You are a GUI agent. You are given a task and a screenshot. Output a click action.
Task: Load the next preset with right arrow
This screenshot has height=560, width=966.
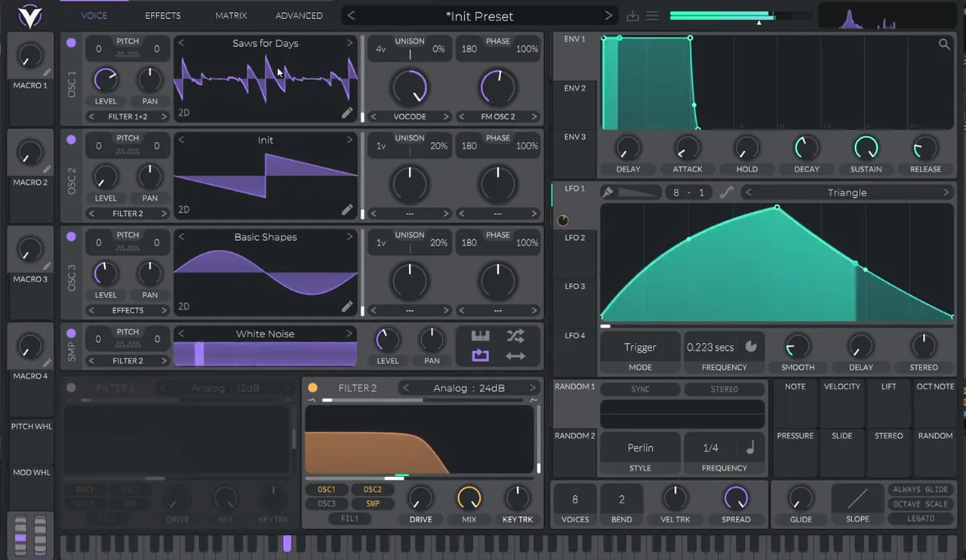click(x=608, y=16)
